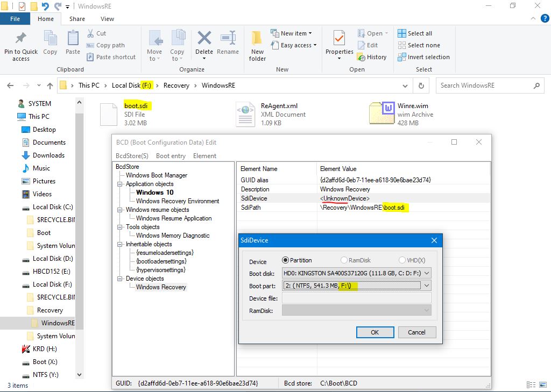Switch to the View ribbon tab
Screen dimensions: 551x392
(107, 19)
